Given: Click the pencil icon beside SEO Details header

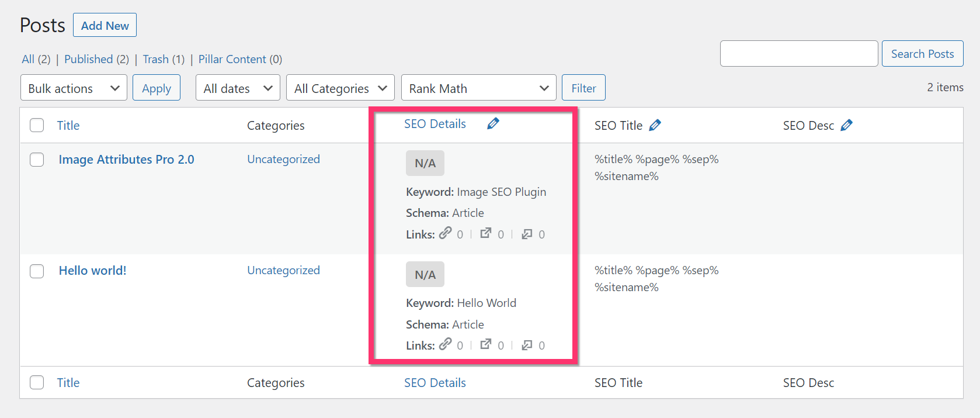Looking at the screenshot, I should coord(493,123).
